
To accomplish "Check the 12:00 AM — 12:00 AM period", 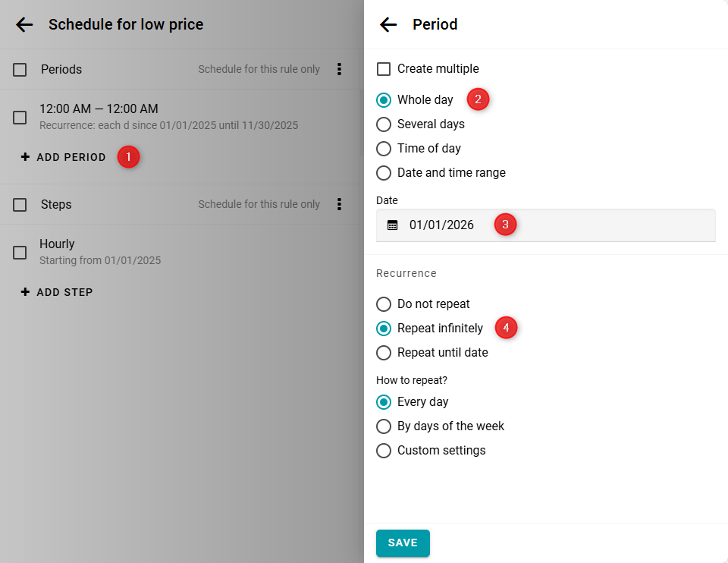I will pyautogui.click(x=20, y=118).
